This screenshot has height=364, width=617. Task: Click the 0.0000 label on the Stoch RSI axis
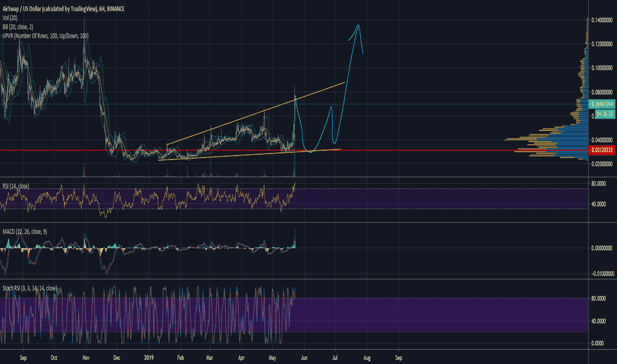coord(598,343)
